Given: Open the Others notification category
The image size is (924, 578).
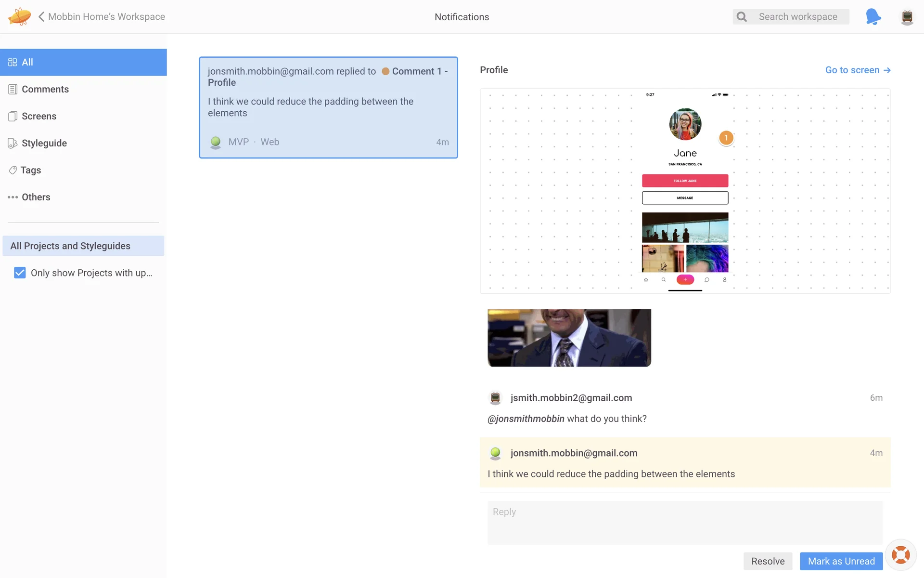Looking at the screenshot, I should pyautogui.click(x=36, y=197).
